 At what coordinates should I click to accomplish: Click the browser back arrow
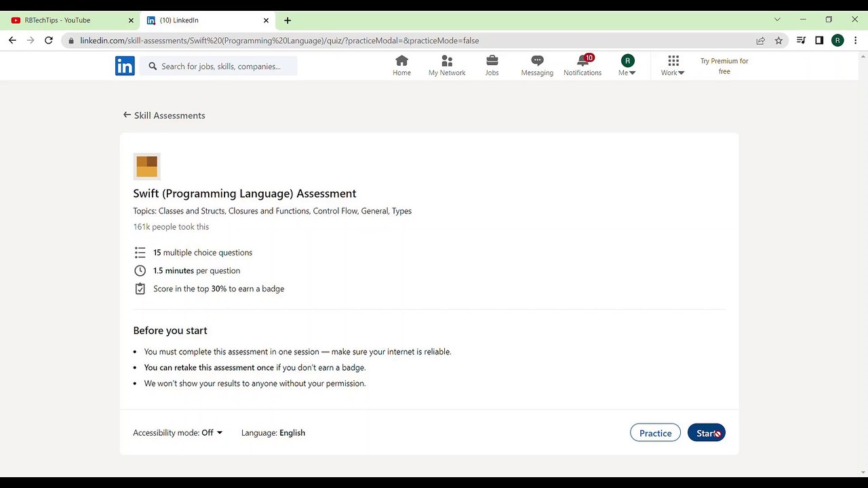pos(12,41)
